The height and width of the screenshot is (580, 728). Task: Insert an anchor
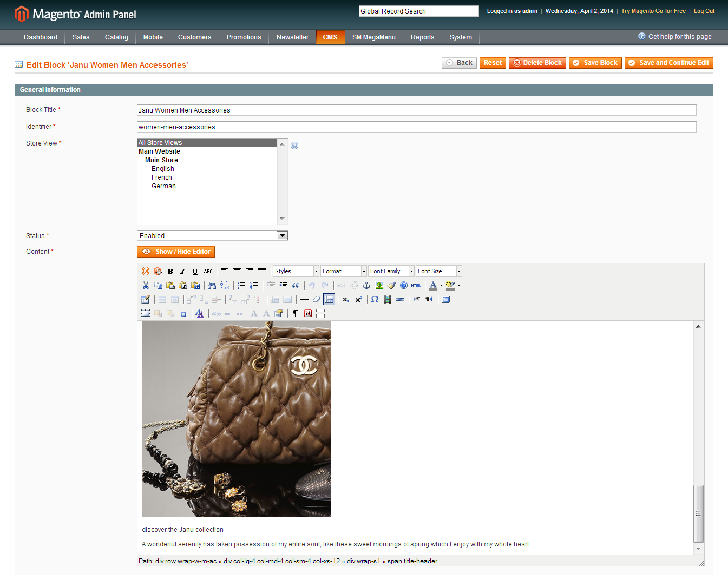click(x=366, y=285)
